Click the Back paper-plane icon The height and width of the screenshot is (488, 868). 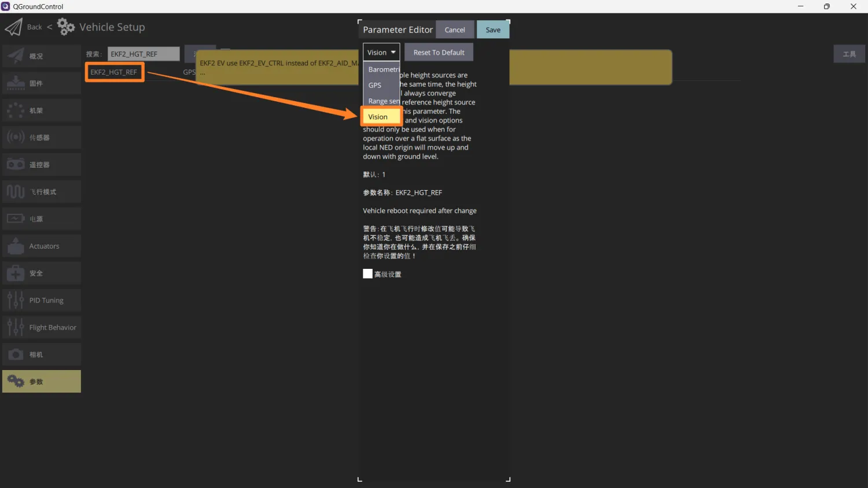coord(13,27)
